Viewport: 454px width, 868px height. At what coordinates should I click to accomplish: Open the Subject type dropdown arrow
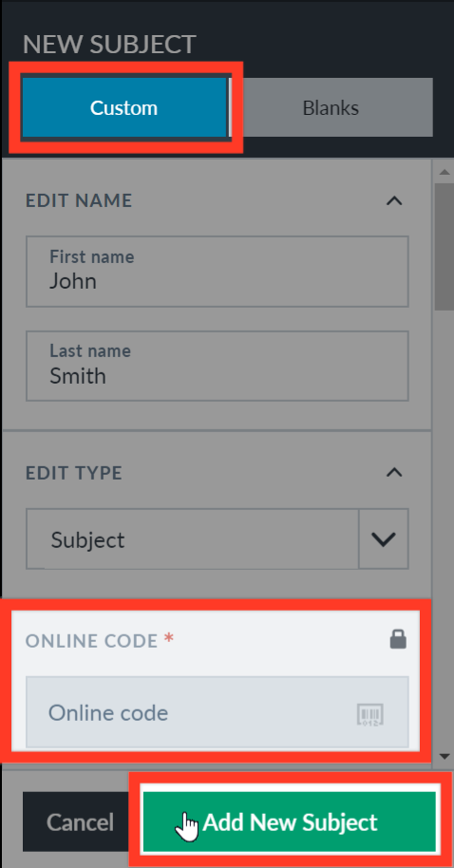click(384, 539)
